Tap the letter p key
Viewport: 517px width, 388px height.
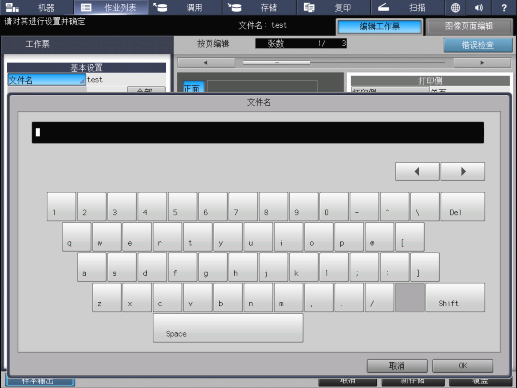349,237
